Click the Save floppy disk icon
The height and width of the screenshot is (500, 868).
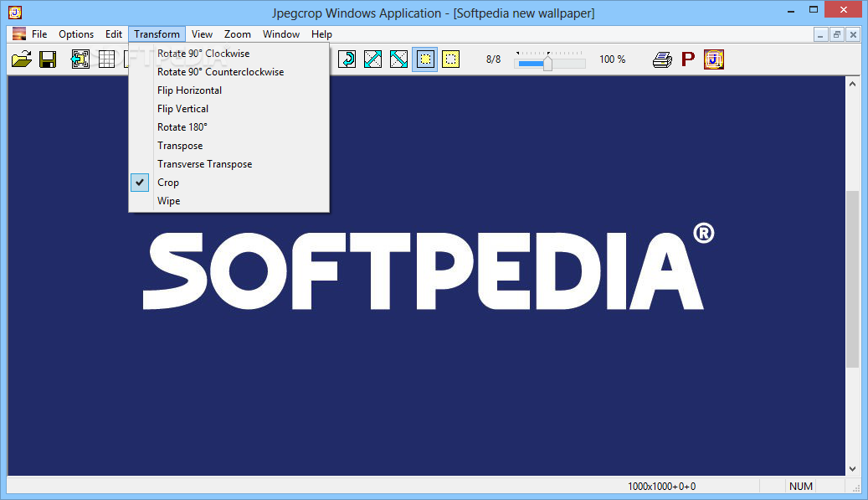pos(49,59)
